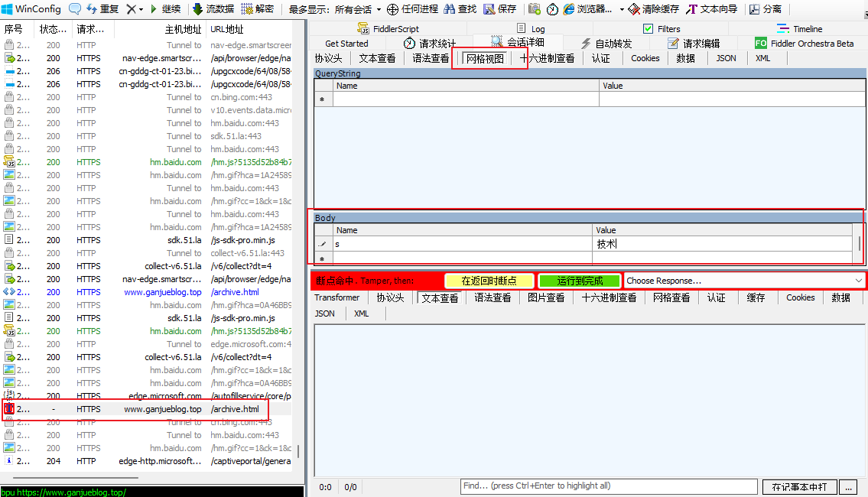Click the yellow 在返回时断点 button
The height and width of the screenshot is (497, 868).
click(x=489, y=281)
